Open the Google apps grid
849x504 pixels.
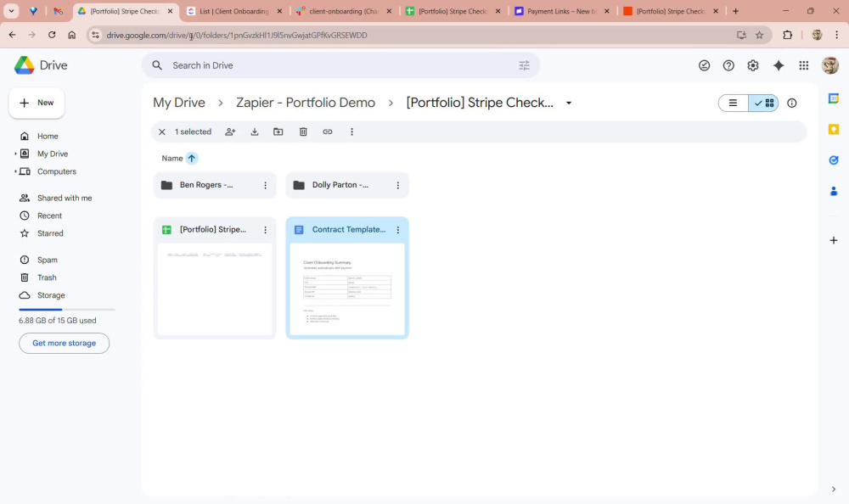click(x=803, y=65)
